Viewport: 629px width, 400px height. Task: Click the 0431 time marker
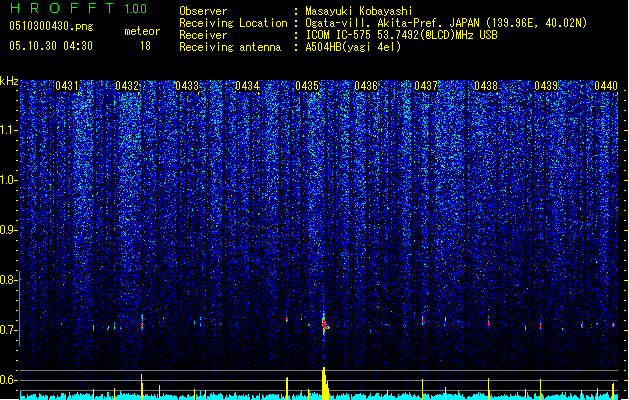click(67, 86)
